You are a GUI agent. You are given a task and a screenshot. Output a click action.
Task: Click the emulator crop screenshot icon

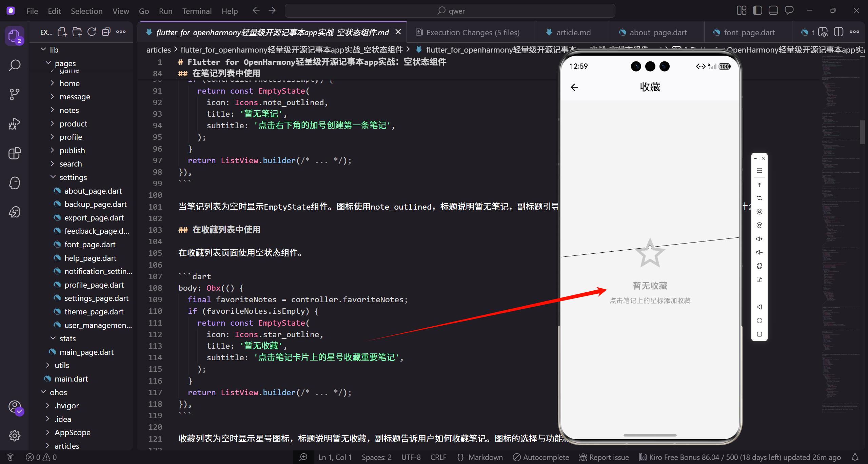click(x=759, y=198)
